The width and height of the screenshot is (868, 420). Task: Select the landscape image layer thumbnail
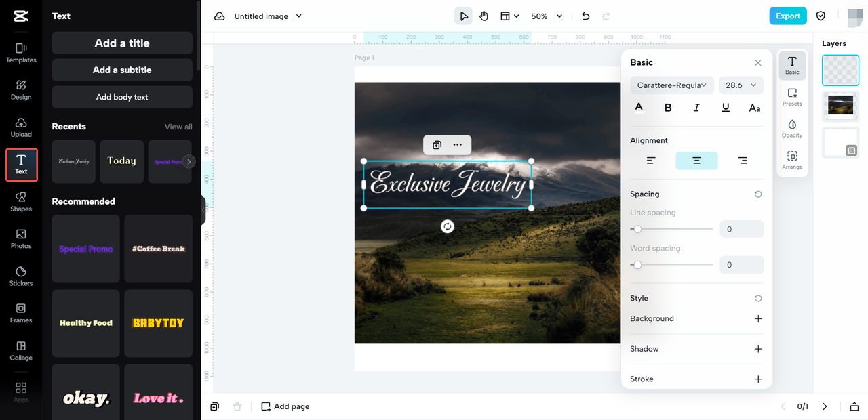coord(840,106)
